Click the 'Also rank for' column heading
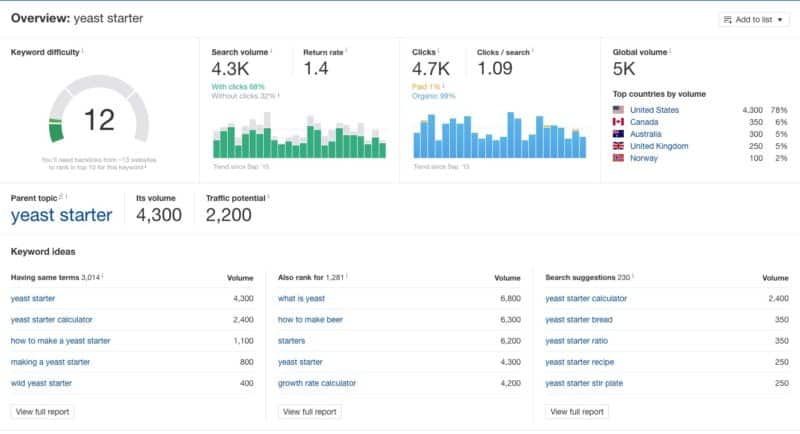 [x=301, y=277]
